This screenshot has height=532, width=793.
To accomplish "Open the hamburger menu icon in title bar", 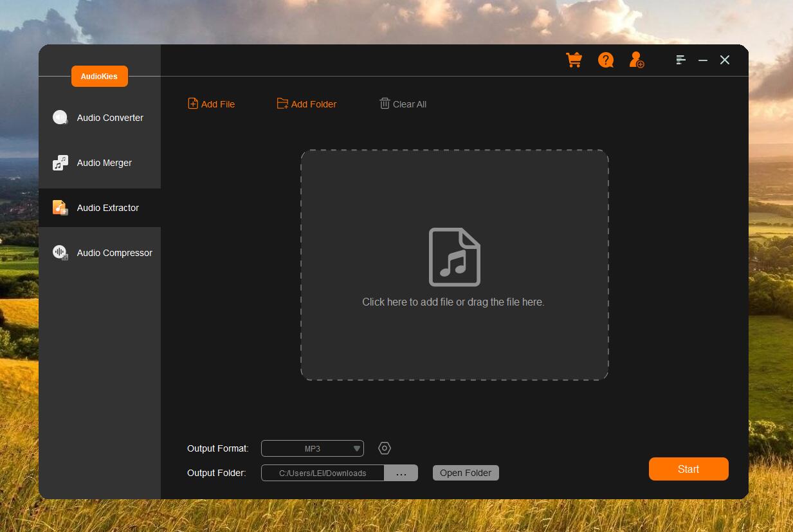I will pyautogui.click(x=680, y=60).
